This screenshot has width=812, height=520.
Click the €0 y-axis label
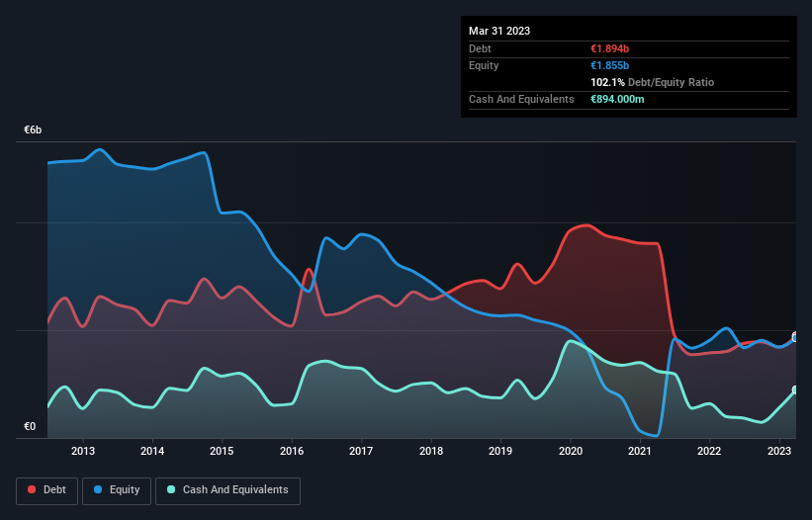(x=30, y=426)
